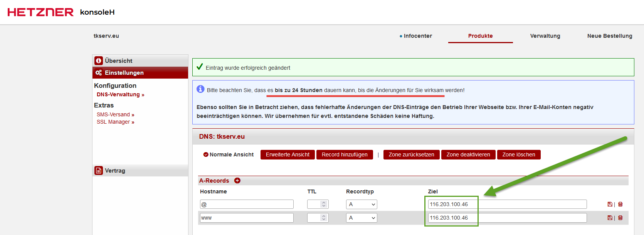Viewport: 644px width, 235px height.
Task: Save the www record with the disk icon
Action: click(x=610, y=218)
